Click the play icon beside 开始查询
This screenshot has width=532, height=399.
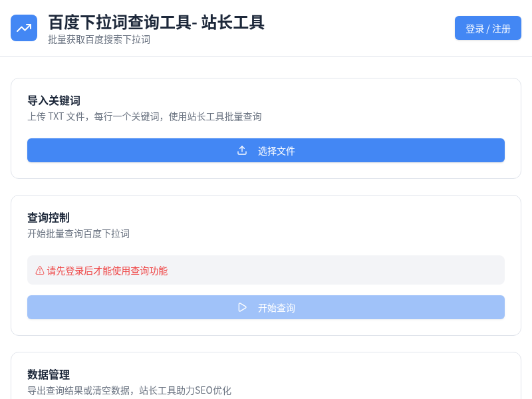(x=242, y=307)
